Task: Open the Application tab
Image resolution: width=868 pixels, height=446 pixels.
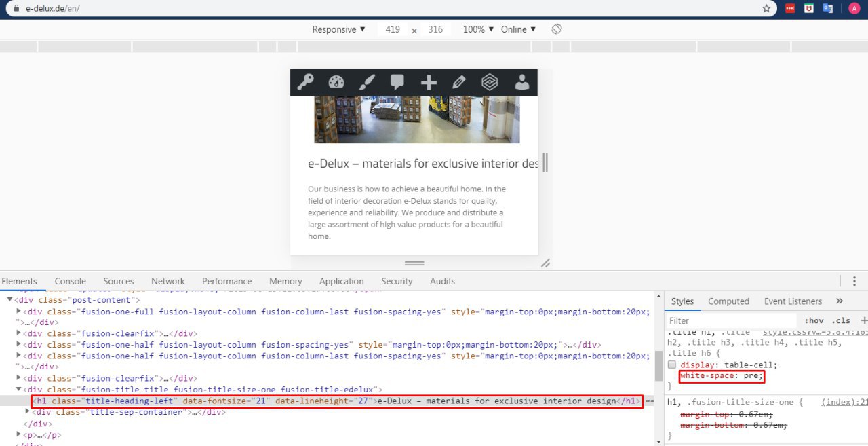Action: (342, 281)
